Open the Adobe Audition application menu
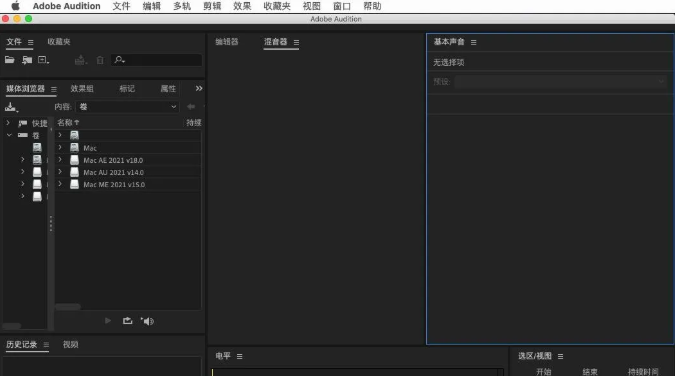The height and width of the screenshot is (376, 675). (67, 6)
